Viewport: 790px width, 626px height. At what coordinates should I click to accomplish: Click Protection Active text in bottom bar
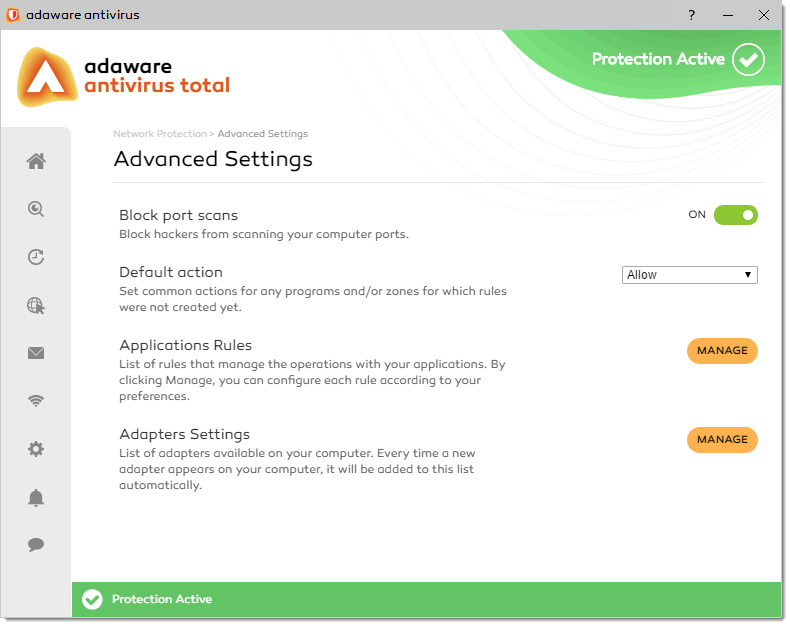tap(162, 599)
